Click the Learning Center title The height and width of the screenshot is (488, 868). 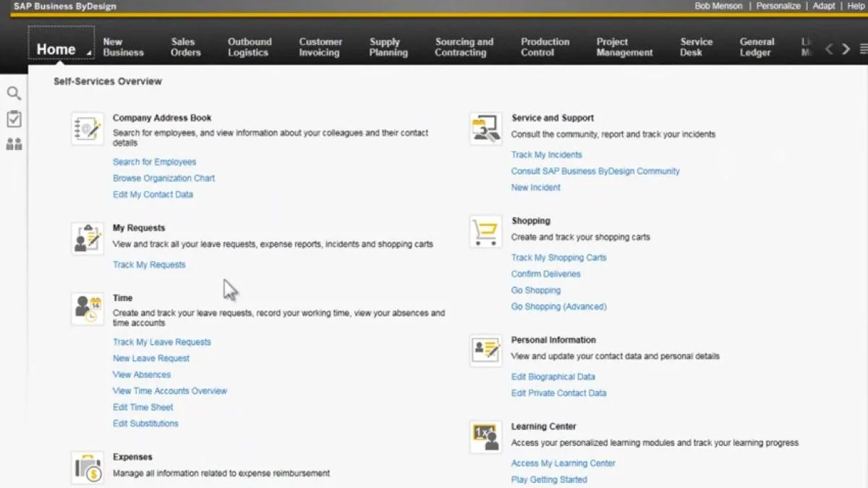pyautogui.click(x=544, y=427)
